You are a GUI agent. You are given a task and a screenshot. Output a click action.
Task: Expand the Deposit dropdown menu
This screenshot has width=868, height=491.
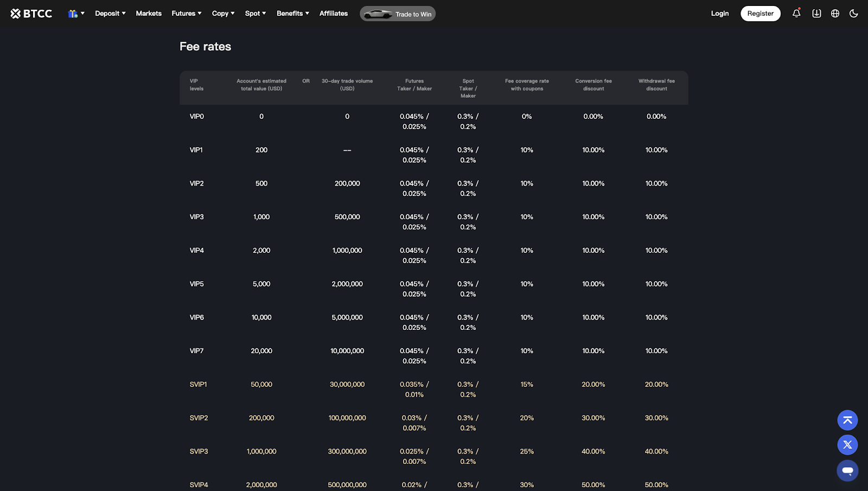click(x=110, y=14)
